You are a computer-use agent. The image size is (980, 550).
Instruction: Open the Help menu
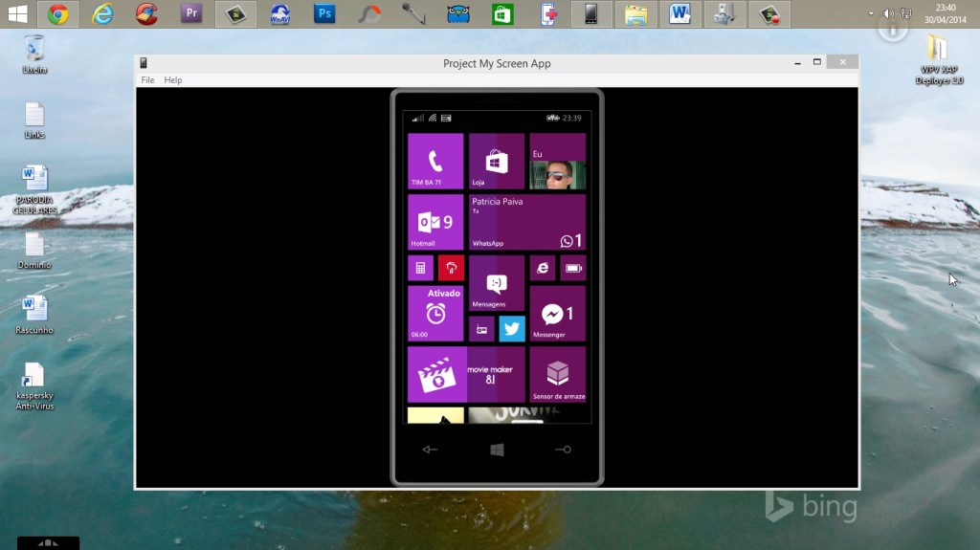tap(173, 80)
